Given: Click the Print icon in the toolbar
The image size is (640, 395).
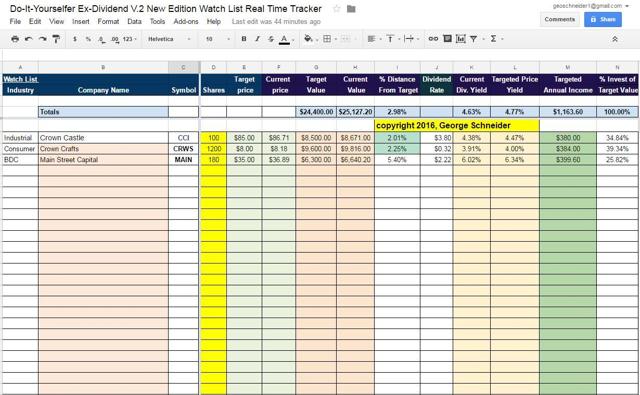Looking at the screenshot, I should click(x=15, y=39).
